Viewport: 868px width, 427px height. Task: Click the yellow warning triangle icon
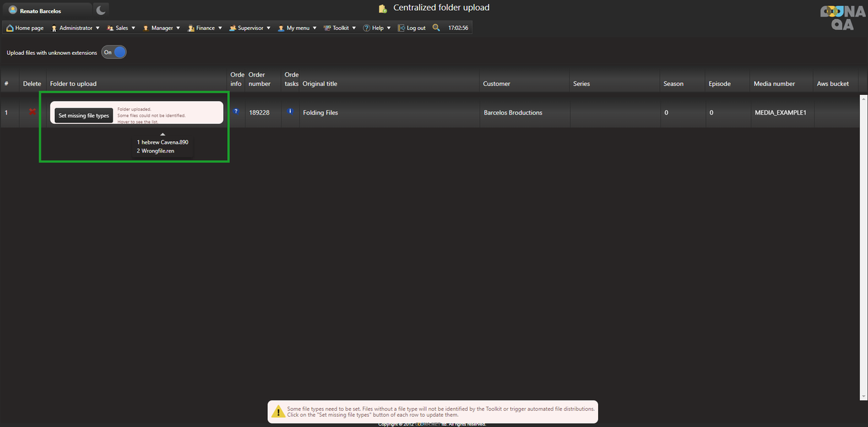pos(278,411)
